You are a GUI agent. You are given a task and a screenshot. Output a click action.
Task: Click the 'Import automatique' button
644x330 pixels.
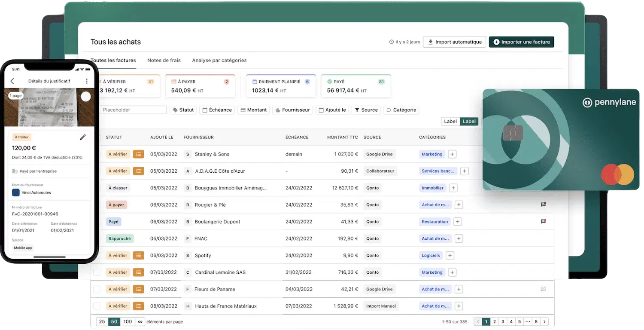click(455, 42)
